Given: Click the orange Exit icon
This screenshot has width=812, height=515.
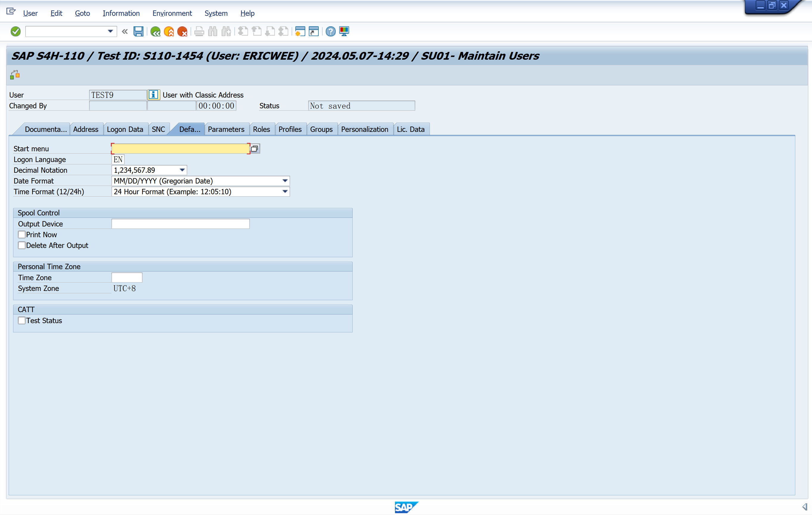Looking at the screenshot, I should [169, 31].
